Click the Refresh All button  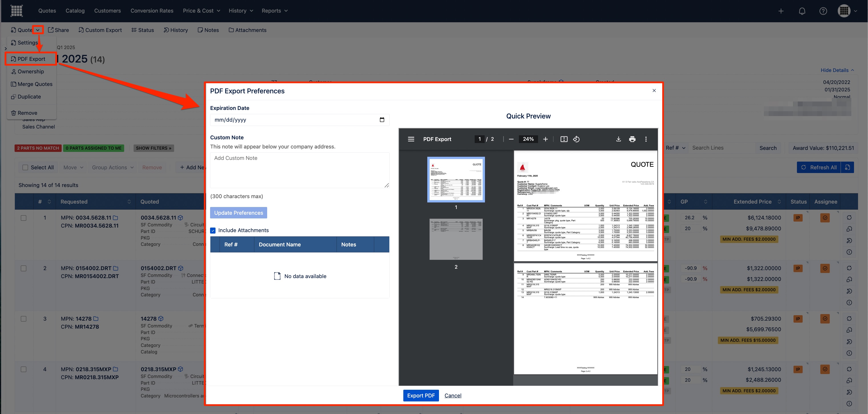[819, 167]
